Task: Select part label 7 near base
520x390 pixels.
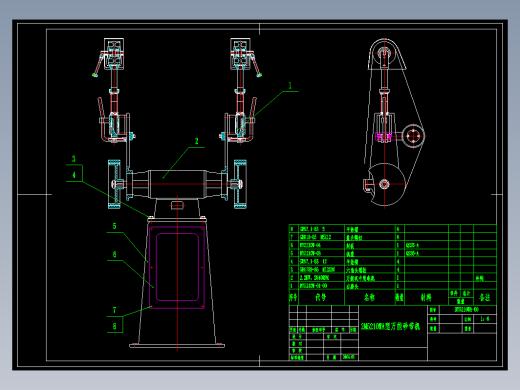Action: coord(114,310)
